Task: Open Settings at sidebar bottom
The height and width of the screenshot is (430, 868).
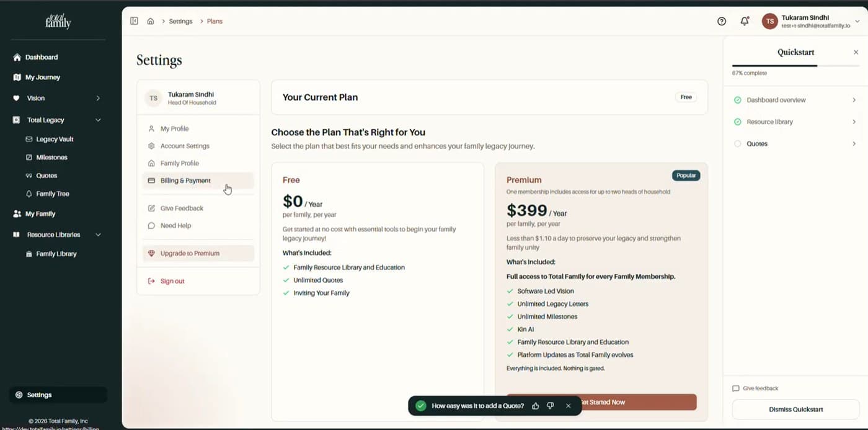Action: (58, 395)
